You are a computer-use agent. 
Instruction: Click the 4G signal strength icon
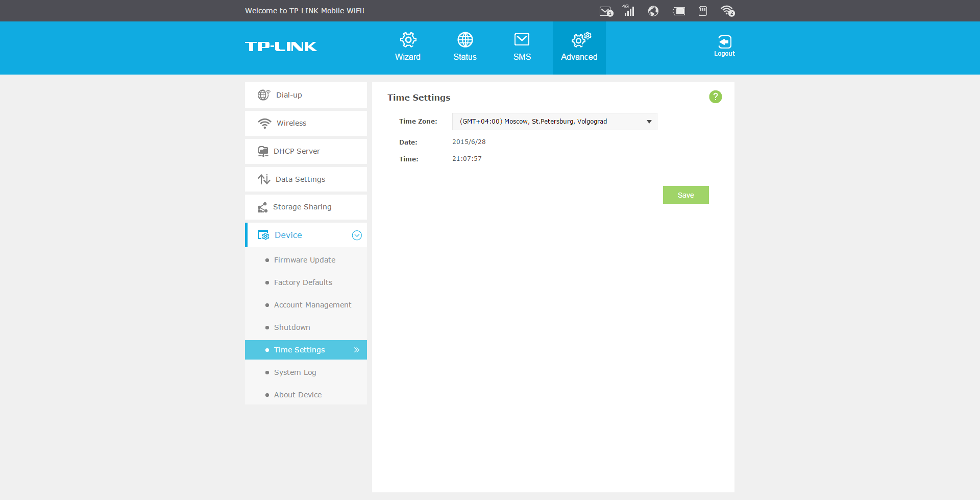click(628, 10)
